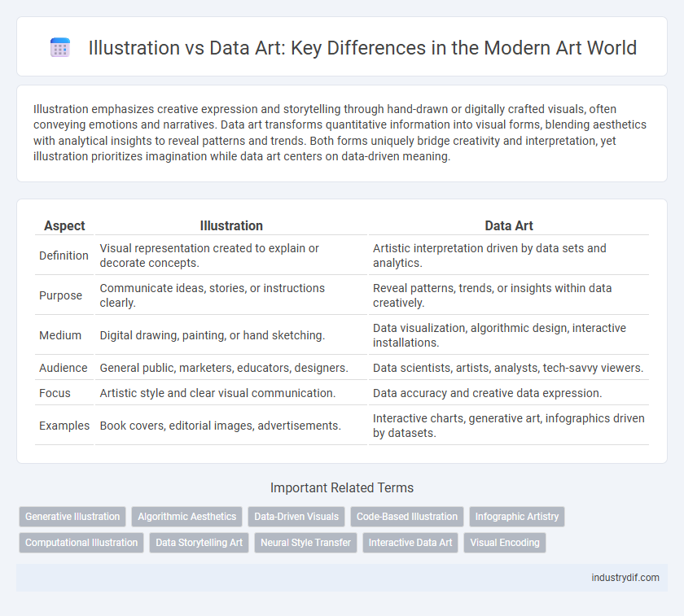Click the Data Art column header

[509, 225]
